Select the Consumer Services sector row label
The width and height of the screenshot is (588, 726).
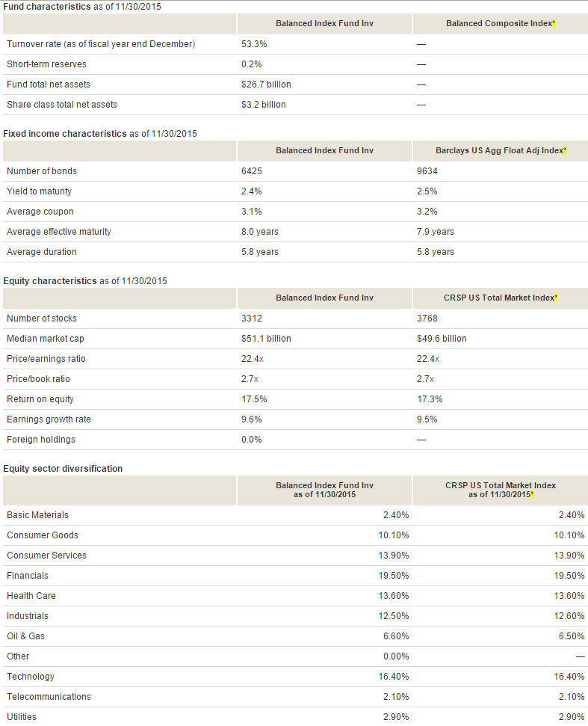click(x=46, y=556)
